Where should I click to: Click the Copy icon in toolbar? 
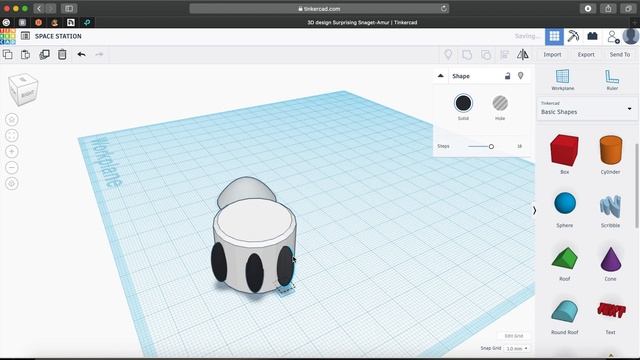tap(7, 54)
